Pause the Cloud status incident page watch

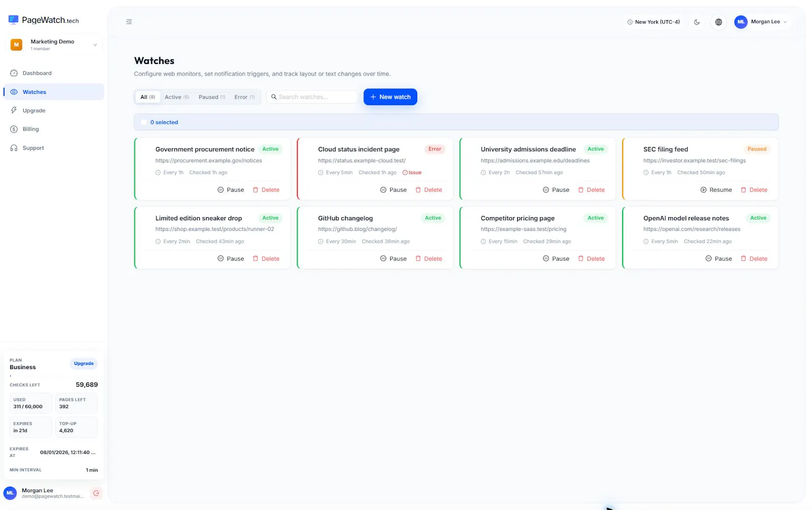[x=393, y=190]
